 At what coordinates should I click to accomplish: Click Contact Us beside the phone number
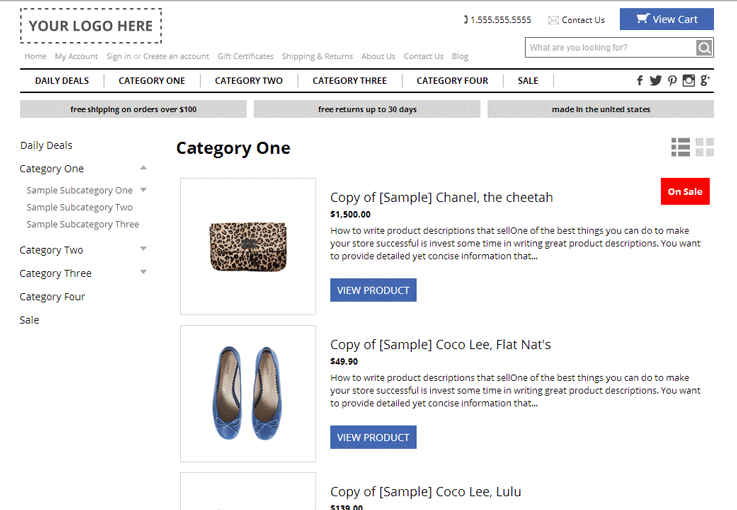point(583,20)
